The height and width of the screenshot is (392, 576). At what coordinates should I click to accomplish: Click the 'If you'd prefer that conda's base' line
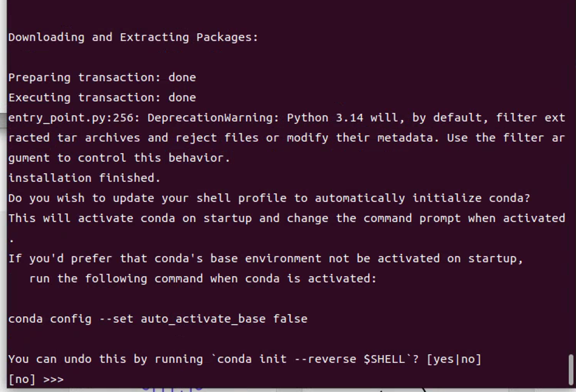click(x=266, y=258)
